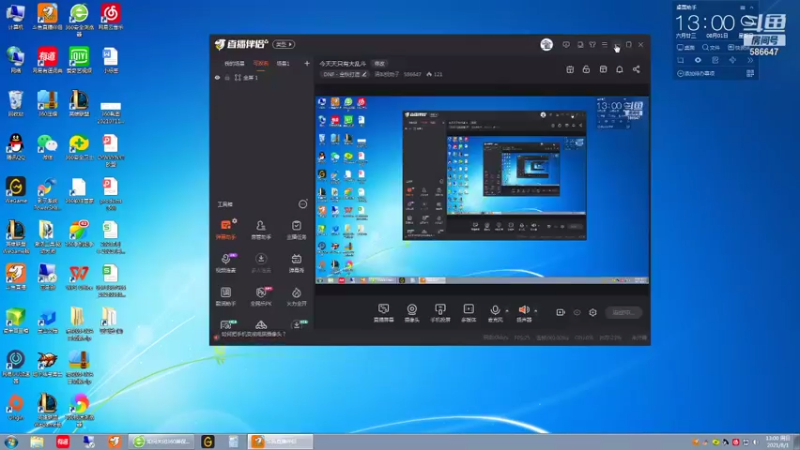Open the Origin desktop icon
The image size is (800, 450).
15,407
